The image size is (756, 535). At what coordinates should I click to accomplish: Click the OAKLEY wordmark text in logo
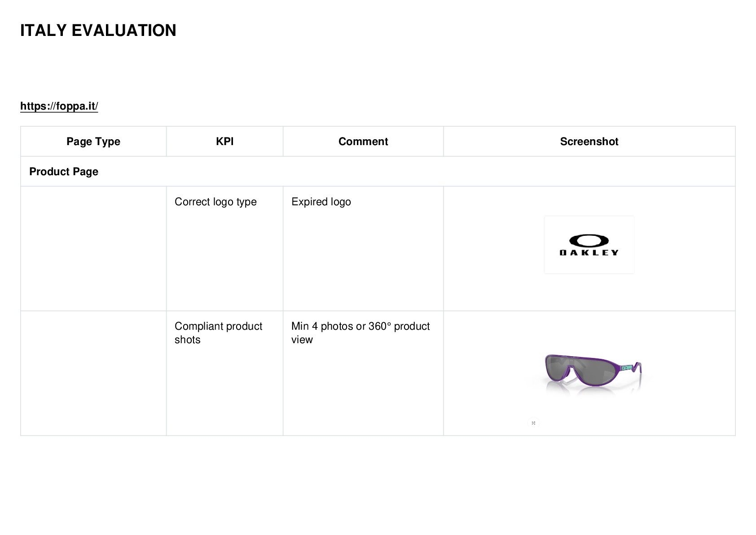pyautogui.click(x=589, y=252)
